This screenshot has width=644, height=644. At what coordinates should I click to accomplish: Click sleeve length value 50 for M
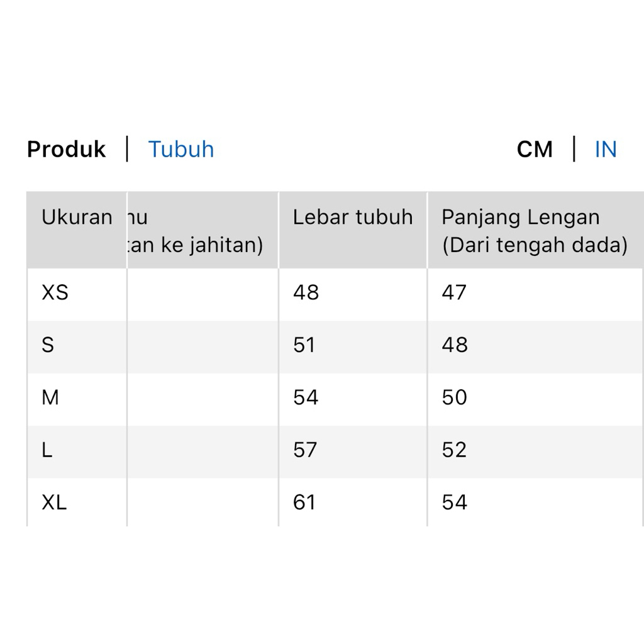coord(454,397)
